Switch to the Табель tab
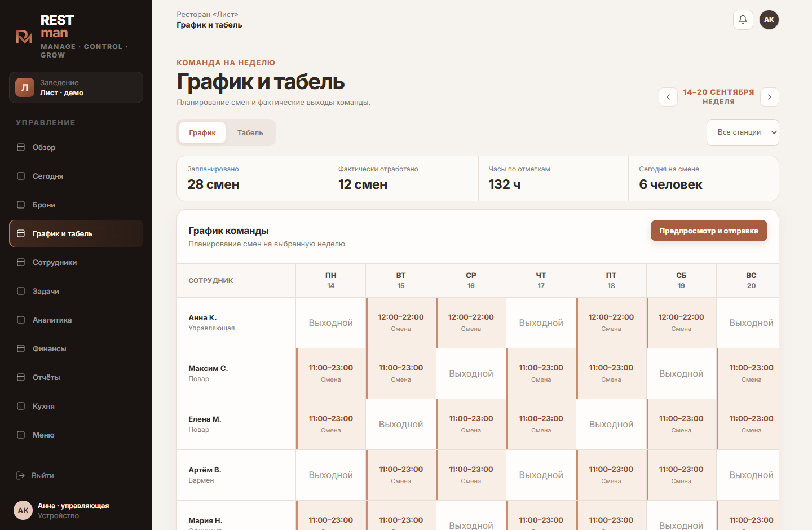This screenshot has width=812, height=530. point(250,132)
